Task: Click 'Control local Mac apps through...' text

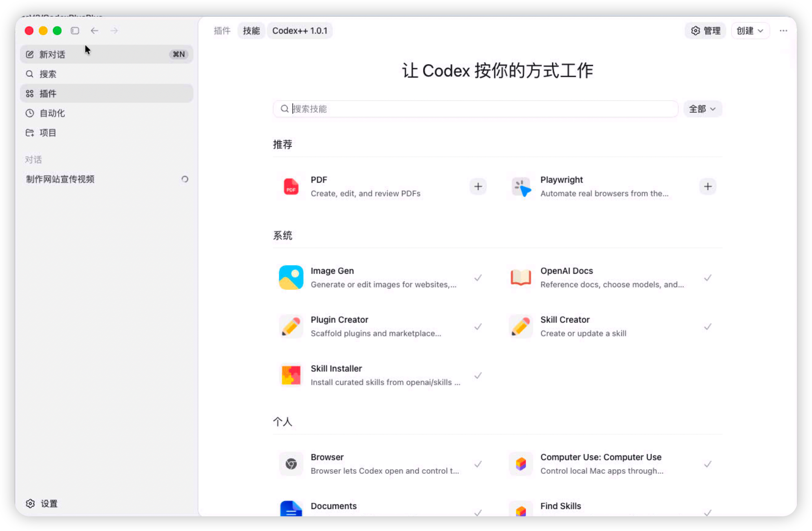Action: pos(602,471)
